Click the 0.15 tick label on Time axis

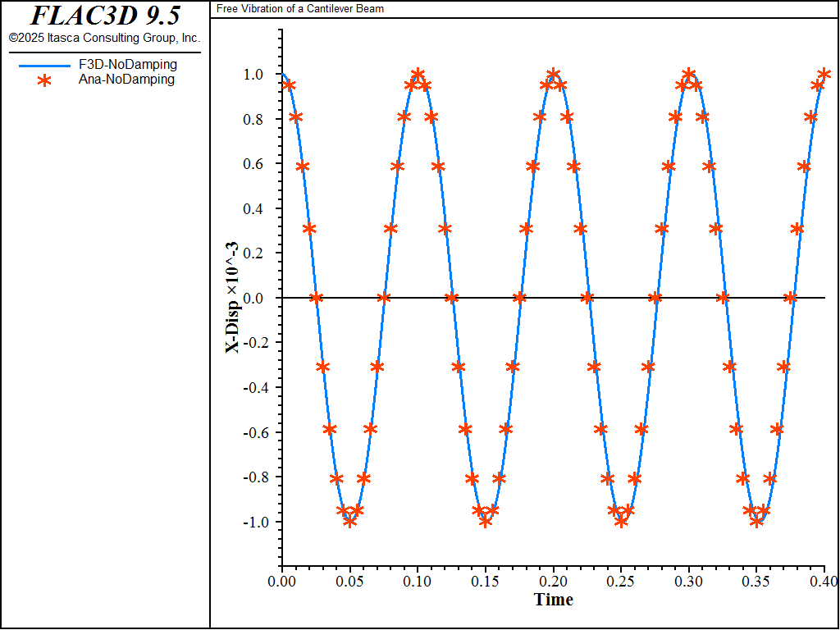tap(485, 580)
